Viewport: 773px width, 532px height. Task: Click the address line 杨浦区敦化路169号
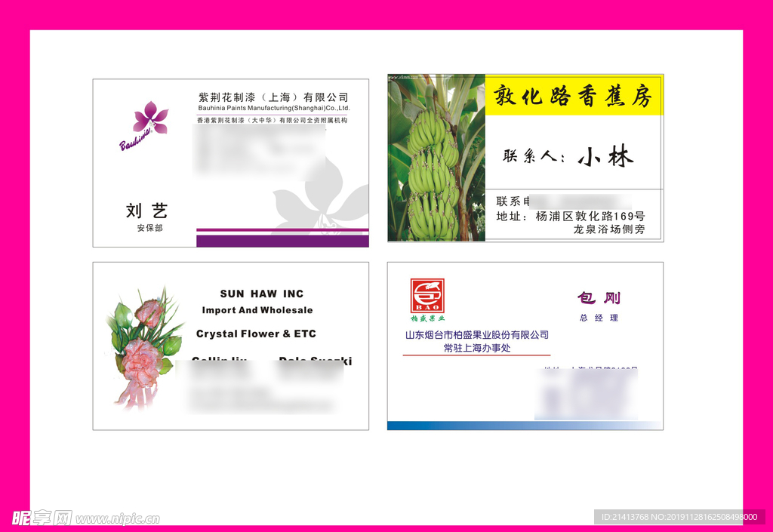tap(590, 216)
